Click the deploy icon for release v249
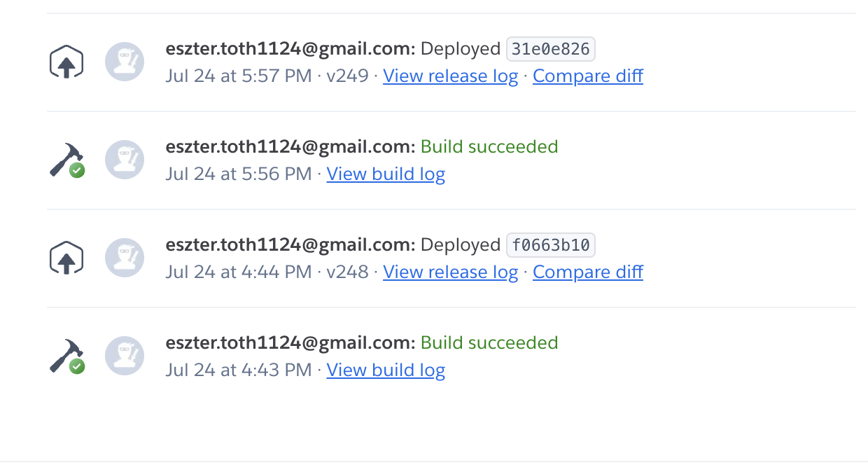Image resolution: width=868 pixels, height=465 pixels. (x=66, y=62)
